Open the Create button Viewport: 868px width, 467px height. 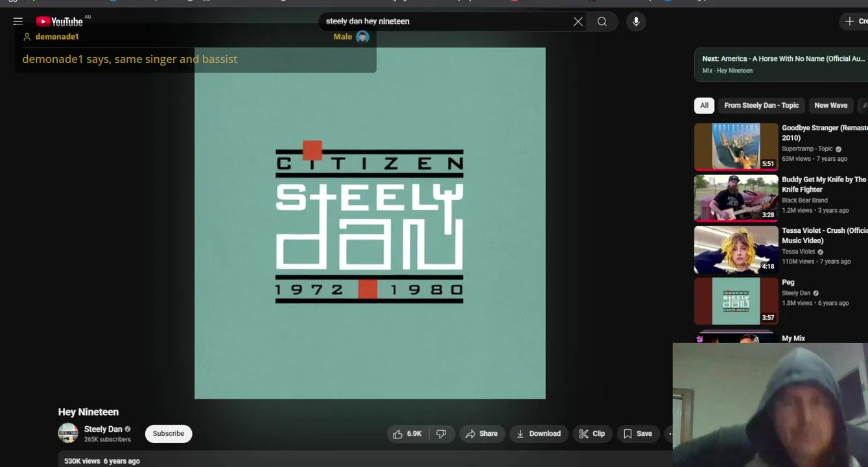(855, 21)
